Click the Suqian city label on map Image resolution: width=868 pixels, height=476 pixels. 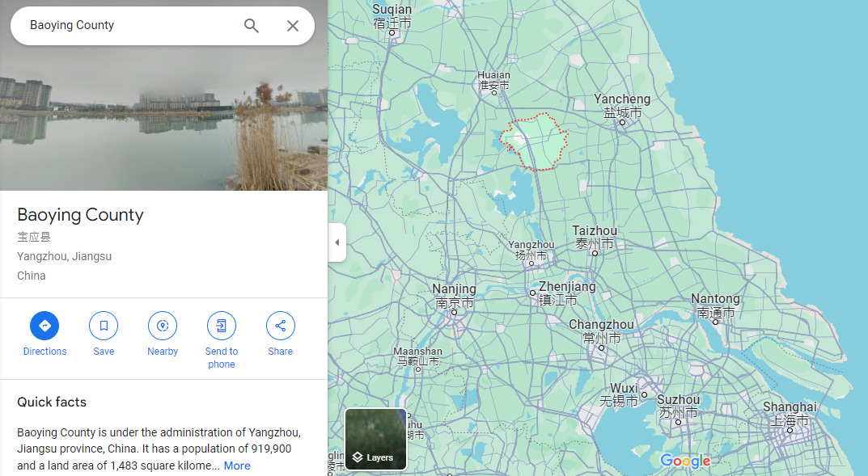pyautogui.click(x=392, y=16)
